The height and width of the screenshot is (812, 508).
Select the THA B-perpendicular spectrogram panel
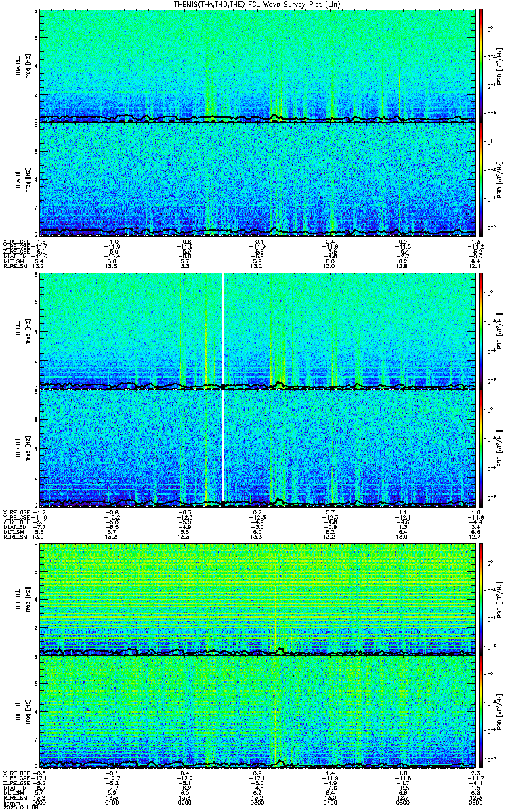click(x=258, y=66)
